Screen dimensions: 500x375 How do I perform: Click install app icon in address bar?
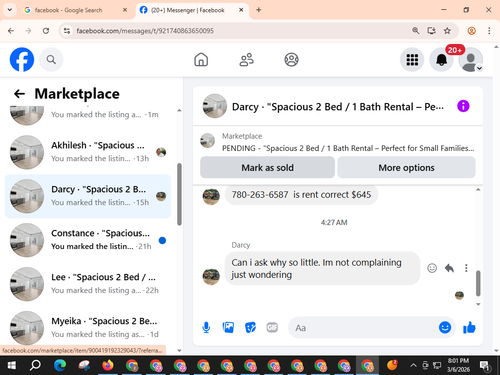coord(432,31)
